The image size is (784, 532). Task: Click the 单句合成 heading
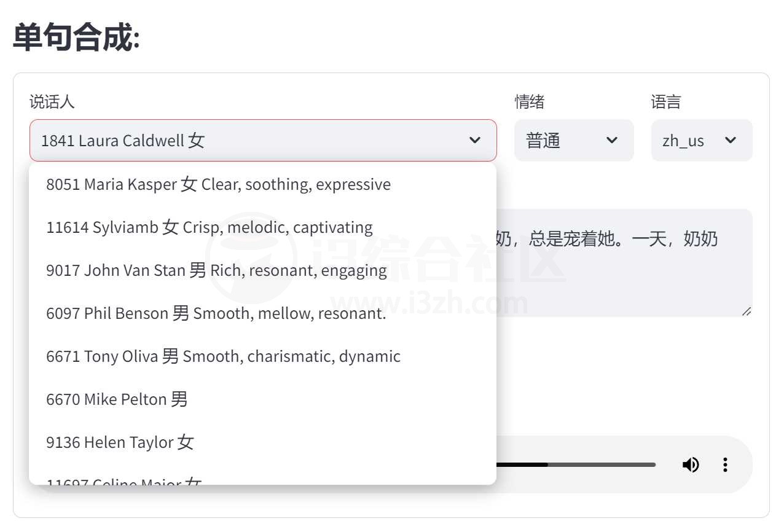[x=77, y=37]
